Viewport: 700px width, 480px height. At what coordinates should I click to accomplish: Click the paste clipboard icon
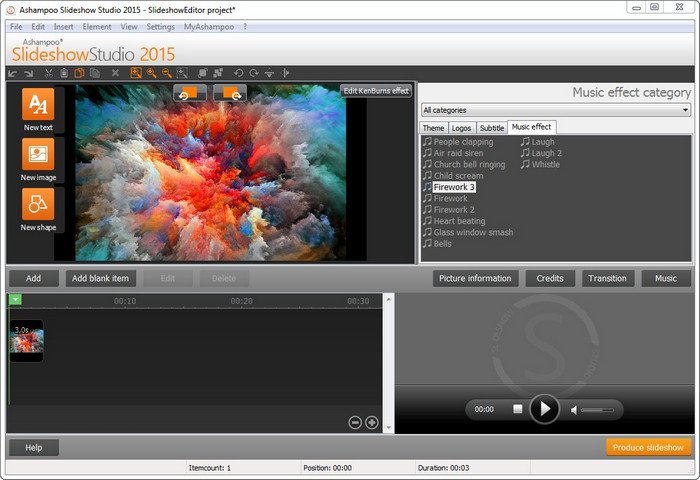click(64, 73)
